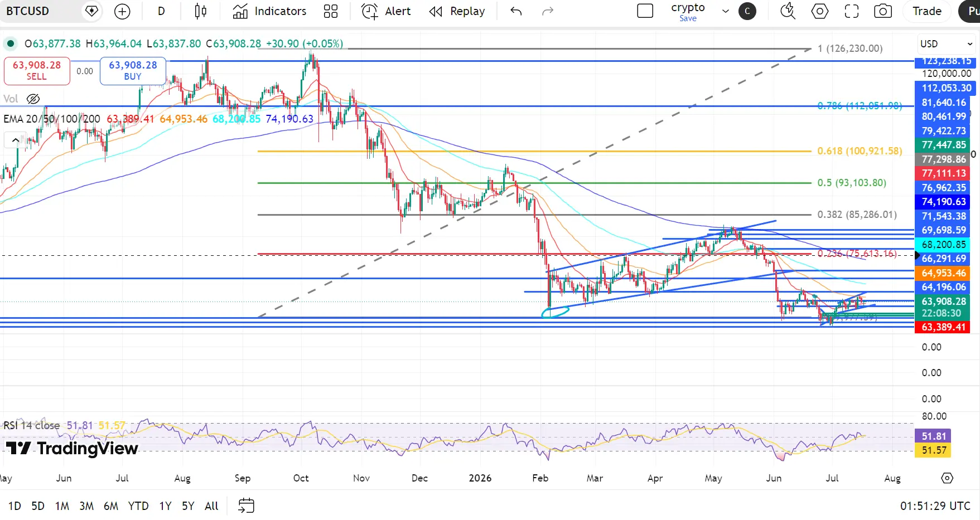This screenshot has width=980, height=520.
Task: Open the go-to-date calendar icon
Action: tap(246, 506)
